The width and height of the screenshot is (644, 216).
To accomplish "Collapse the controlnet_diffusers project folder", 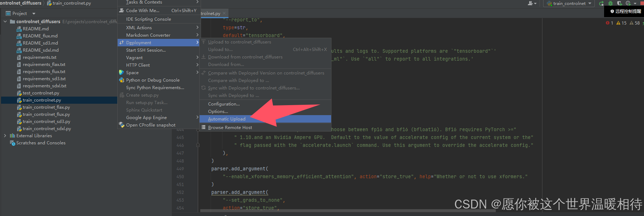I will pos(5,22).
